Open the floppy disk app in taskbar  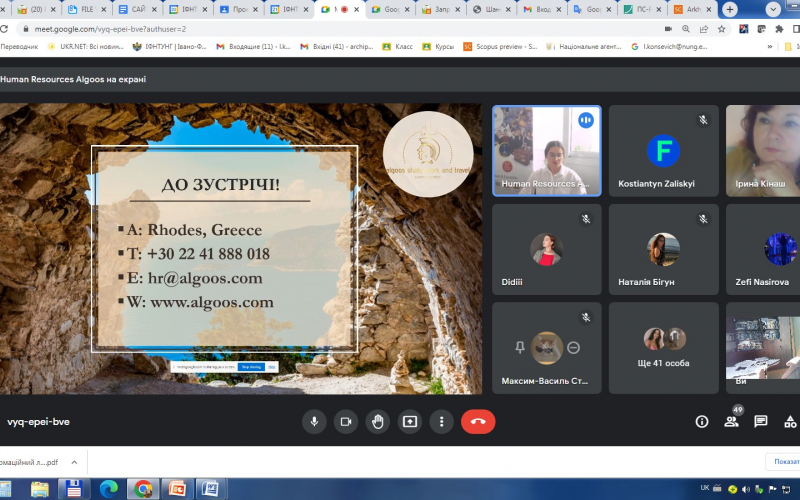[x=74, y=489]
